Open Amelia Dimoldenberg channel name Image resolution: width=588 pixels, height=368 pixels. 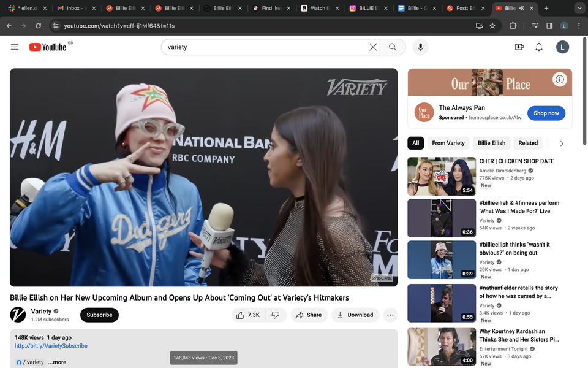pos(502,171)
